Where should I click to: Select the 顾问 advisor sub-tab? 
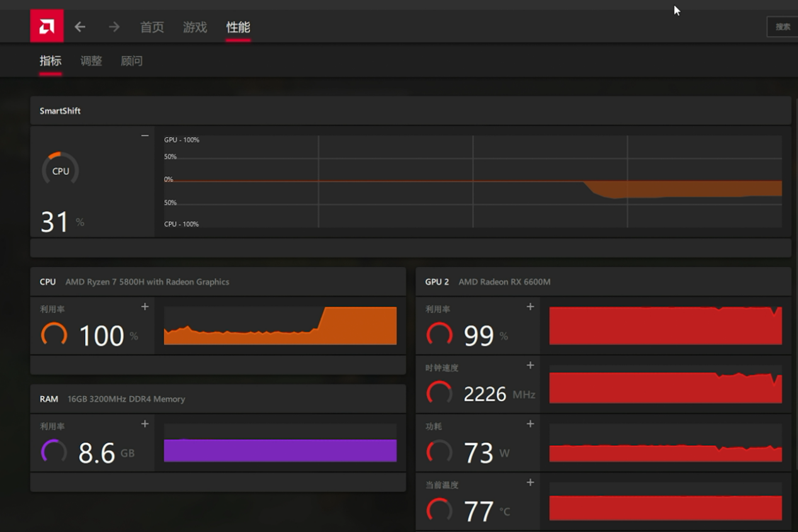point(132,61)
